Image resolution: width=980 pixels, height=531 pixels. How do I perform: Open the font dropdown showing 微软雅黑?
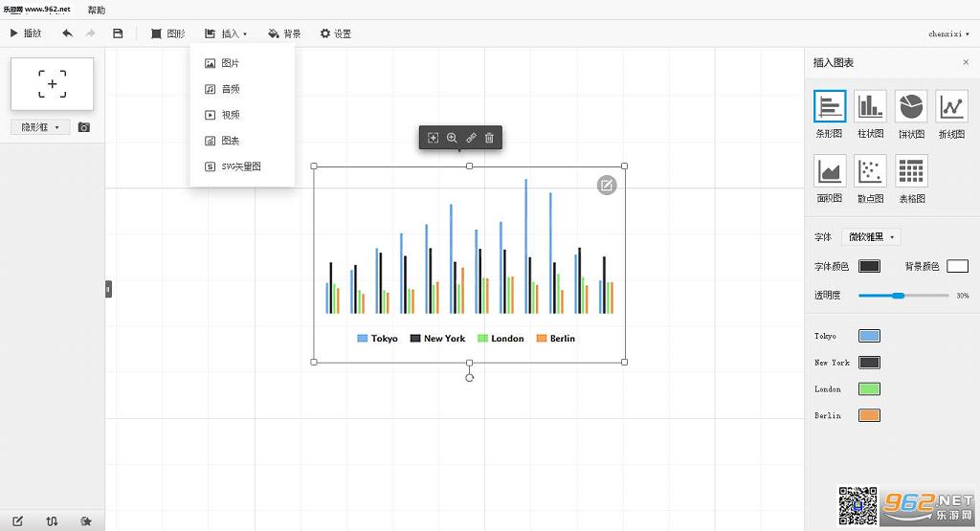click(871, 236)
